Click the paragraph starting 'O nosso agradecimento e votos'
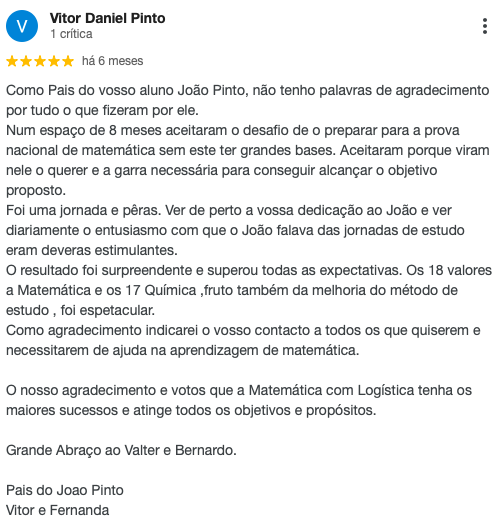 pyautogui.click(x=239, y=400)
